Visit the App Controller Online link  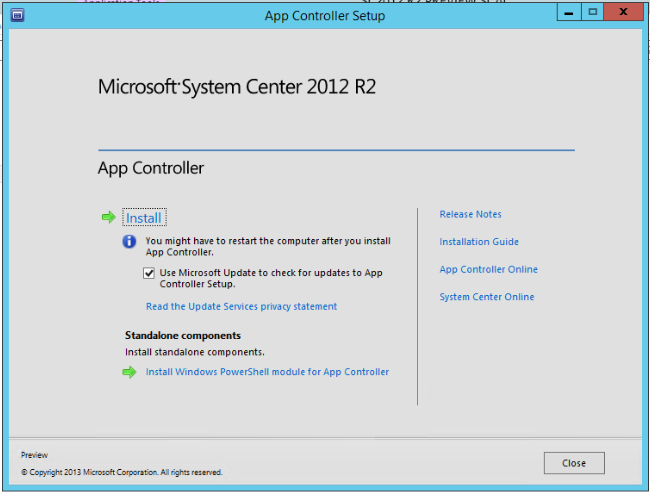(x=488, y=269)
